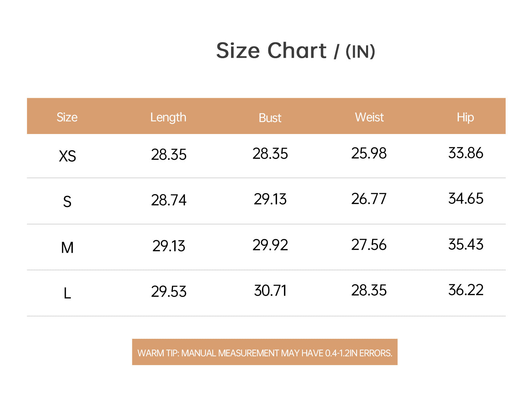Click the XS size row label
This screenshot has height=399, width=532.
pos(67,156)
